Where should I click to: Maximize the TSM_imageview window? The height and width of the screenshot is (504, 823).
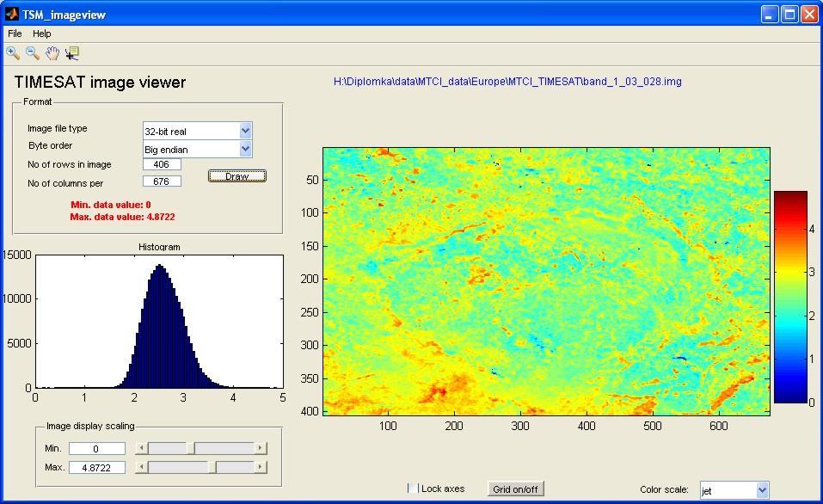click(x=789, y=14)
